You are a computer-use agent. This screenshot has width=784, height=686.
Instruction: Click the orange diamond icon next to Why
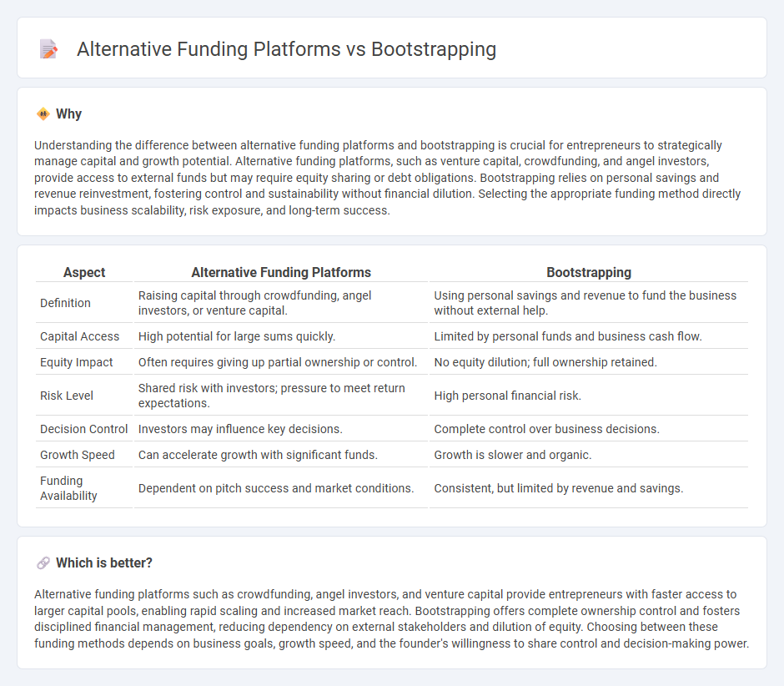pyautogui.click(x=43, y=114)
